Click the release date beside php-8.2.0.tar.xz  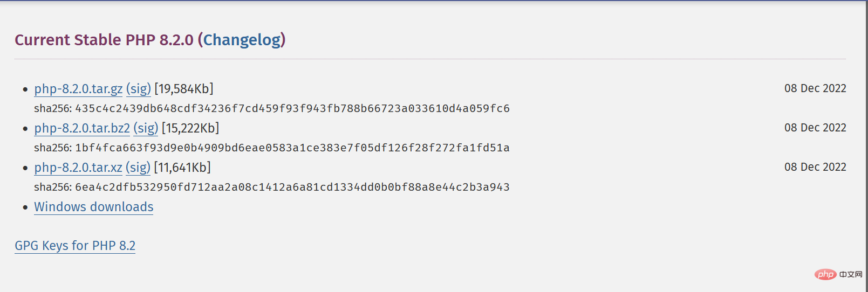coord(815,167)
